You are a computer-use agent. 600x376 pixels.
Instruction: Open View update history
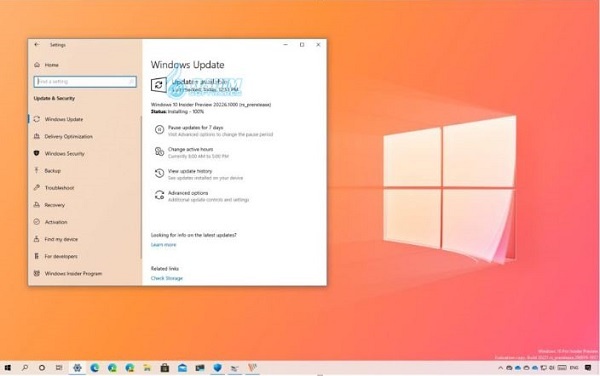pyautogui.click(x=190, y=171)
